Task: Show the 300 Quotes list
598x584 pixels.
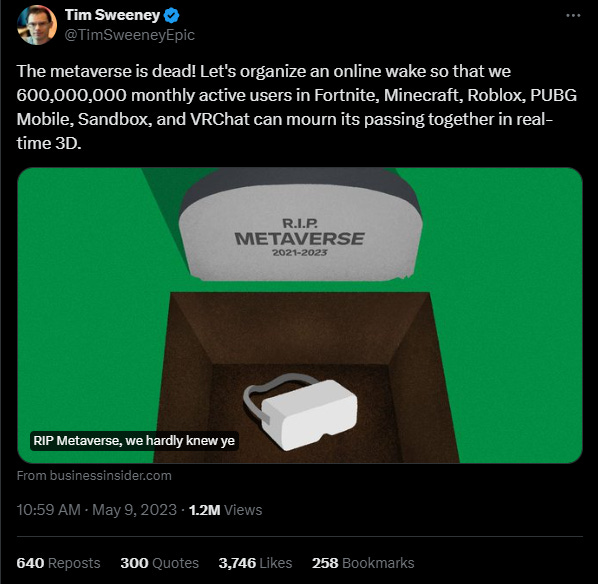Action: (159, 563)
